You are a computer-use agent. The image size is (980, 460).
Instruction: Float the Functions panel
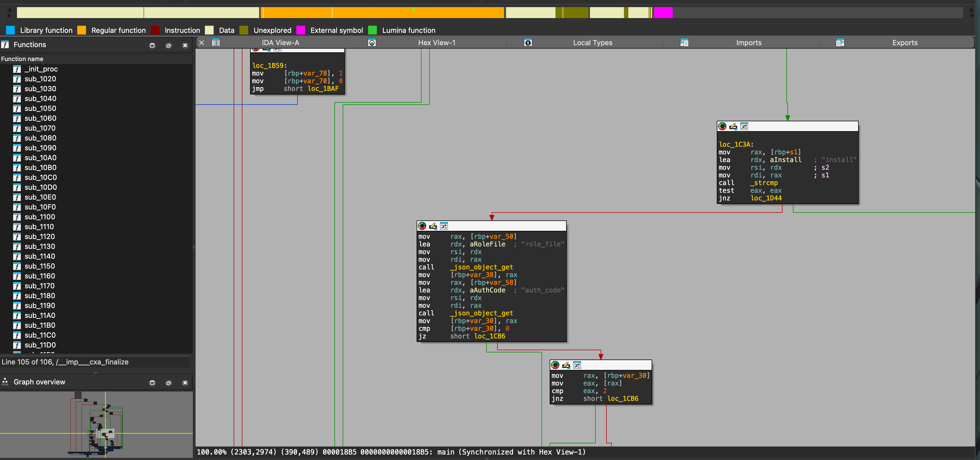point(168,46)
